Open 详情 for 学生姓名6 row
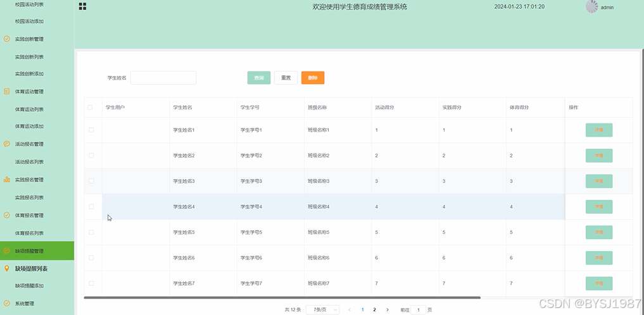644x315 pixels. click(x=599, y=257)
